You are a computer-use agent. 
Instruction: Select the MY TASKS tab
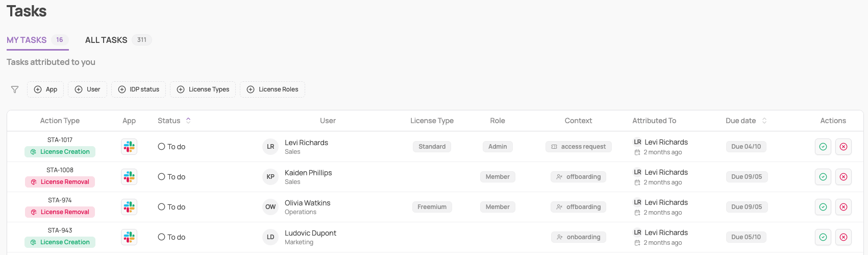[x=27, y=40]
